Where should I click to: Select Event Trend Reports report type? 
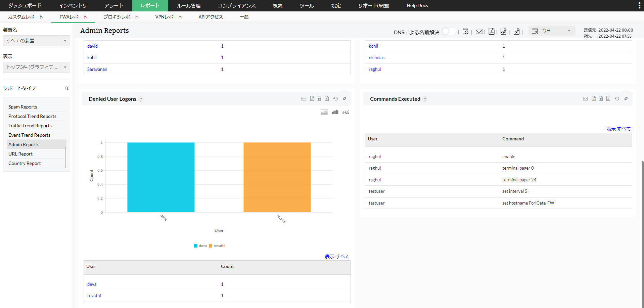coord(36,135)
